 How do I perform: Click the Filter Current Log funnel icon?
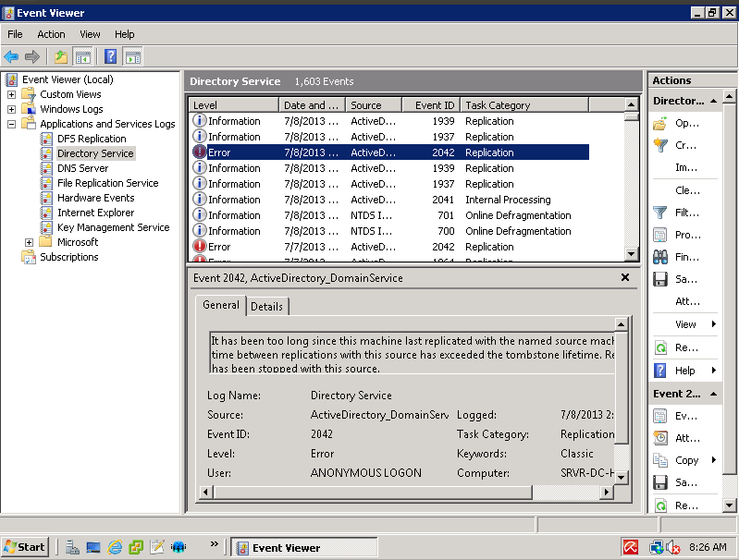pyautogui.click(x=660, y=213)
